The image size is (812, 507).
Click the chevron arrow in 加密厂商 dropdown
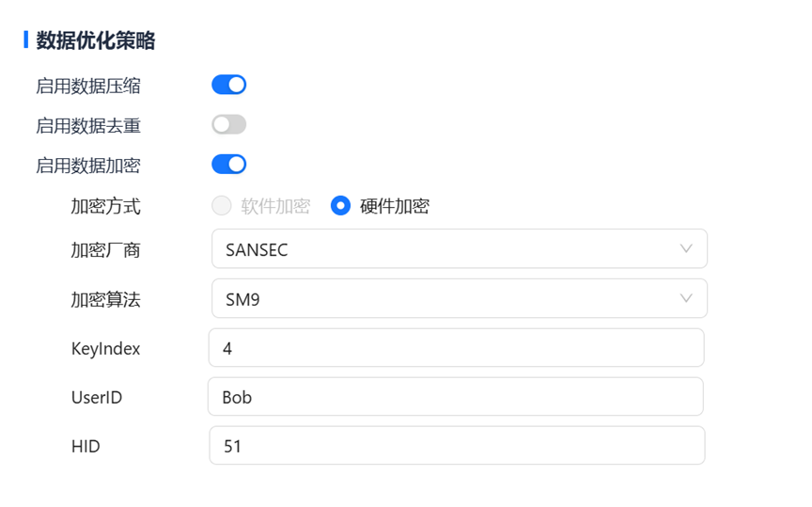point(686,249)
